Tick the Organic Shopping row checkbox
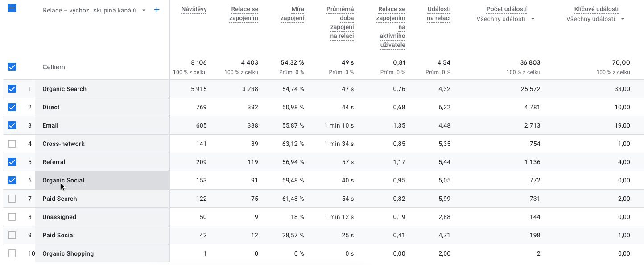Image resolution: width=644 pixels, height=265 pixels. [x=12, y=253]
